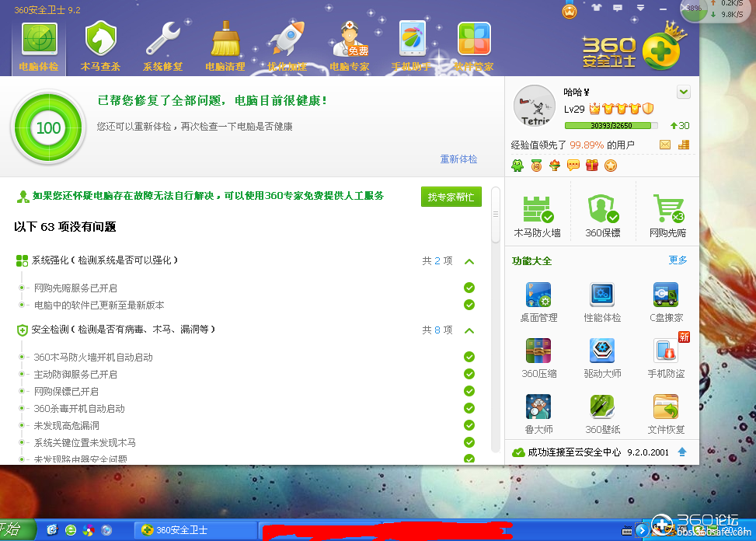Click the 100 health score circle
Image resolution: width=756 pixels, height=541 pixels.
tap(49, 127)
